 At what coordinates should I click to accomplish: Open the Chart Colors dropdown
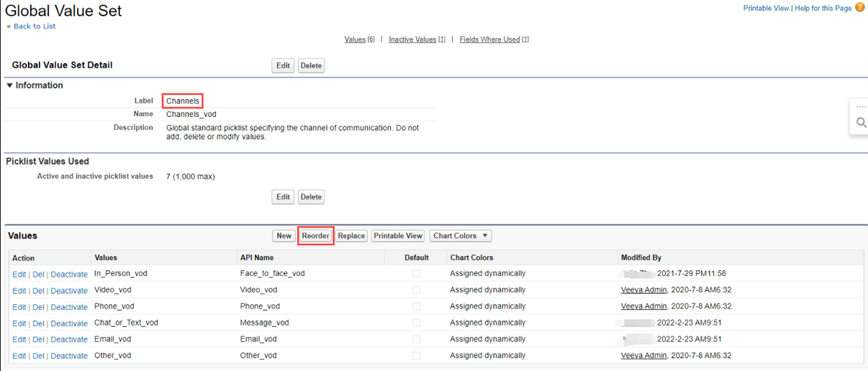click(x=460, y=236)
